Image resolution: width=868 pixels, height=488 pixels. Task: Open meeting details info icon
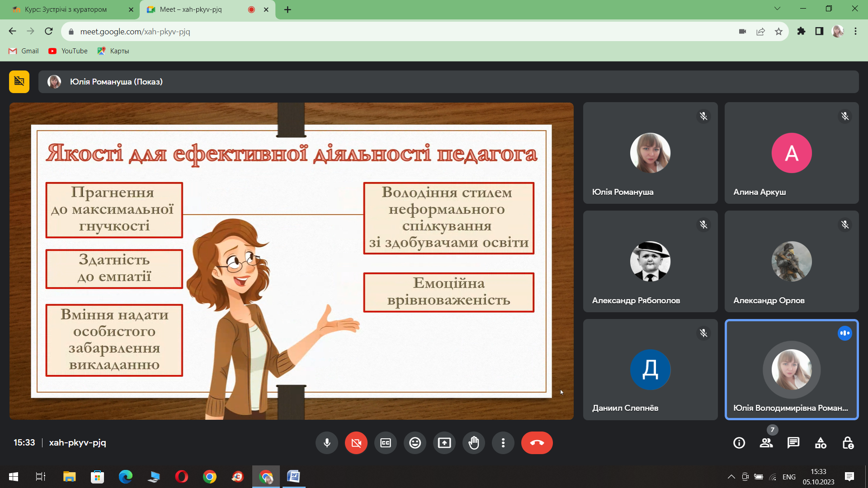click(739, 443)
